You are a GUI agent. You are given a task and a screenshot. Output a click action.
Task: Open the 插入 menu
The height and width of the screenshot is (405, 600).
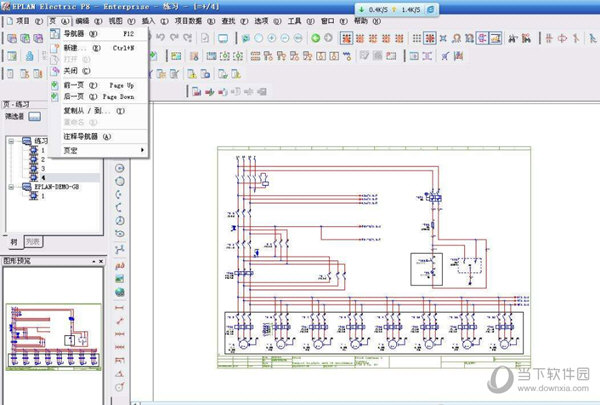(x=155, y=21)
